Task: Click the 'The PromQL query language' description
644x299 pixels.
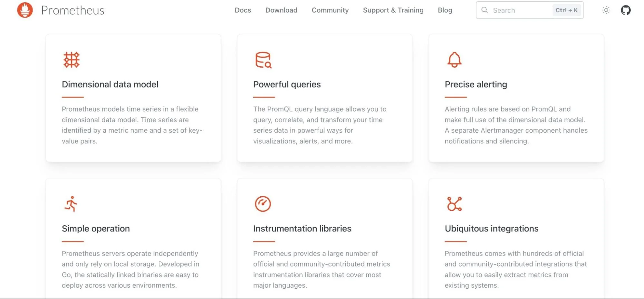Action: click(320, 125)
